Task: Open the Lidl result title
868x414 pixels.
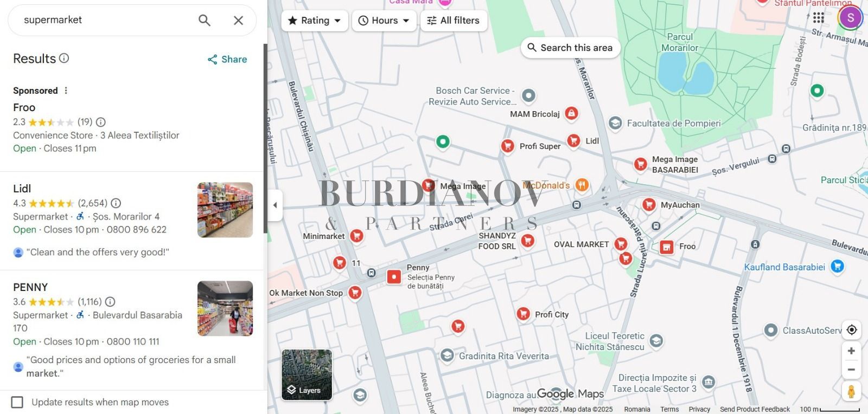Action: point(22,189)
